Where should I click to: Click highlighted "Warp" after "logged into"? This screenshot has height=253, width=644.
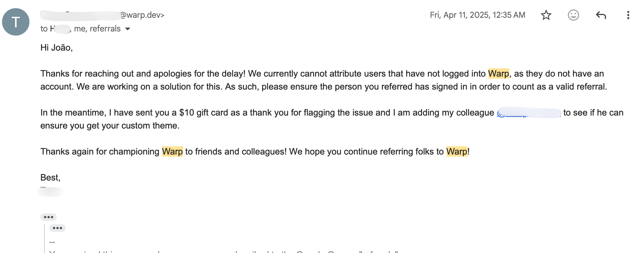coord(498,74)
